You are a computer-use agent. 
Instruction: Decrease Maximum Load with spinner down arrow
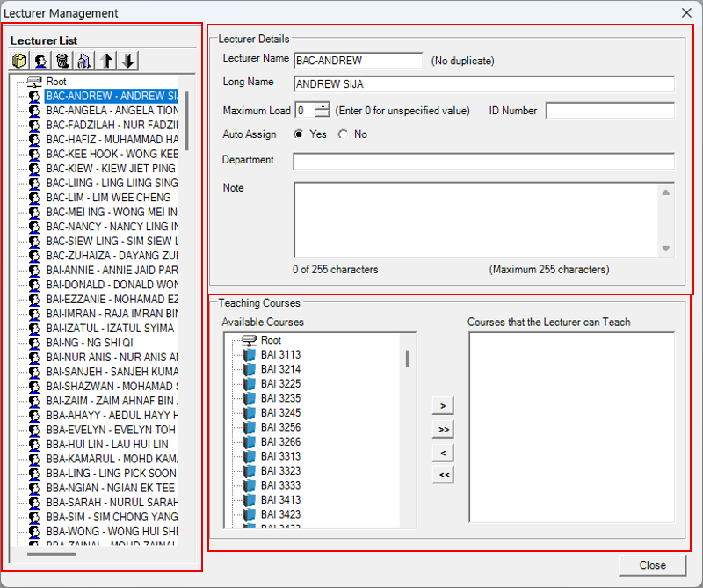click(x=322, y=113)
